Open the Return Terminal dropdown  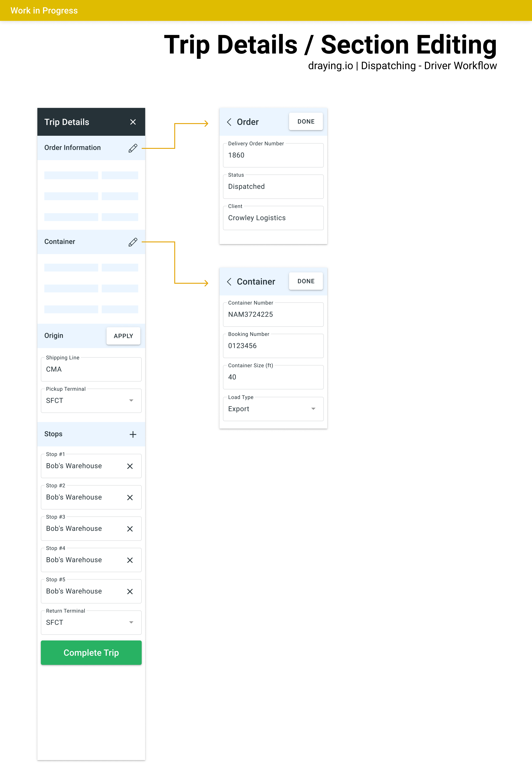[x=131, y=623]
